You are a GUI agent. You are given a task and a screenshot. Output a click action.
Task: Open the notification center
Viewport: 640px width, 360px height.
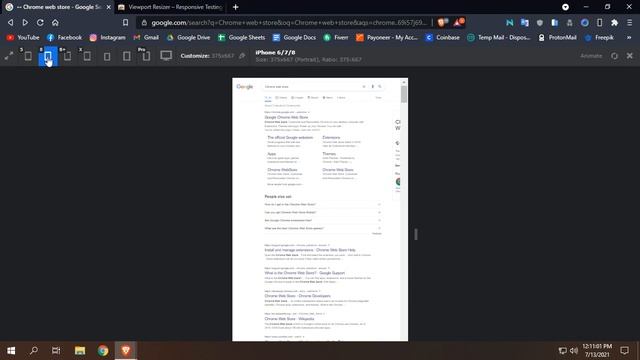[624, 350]
